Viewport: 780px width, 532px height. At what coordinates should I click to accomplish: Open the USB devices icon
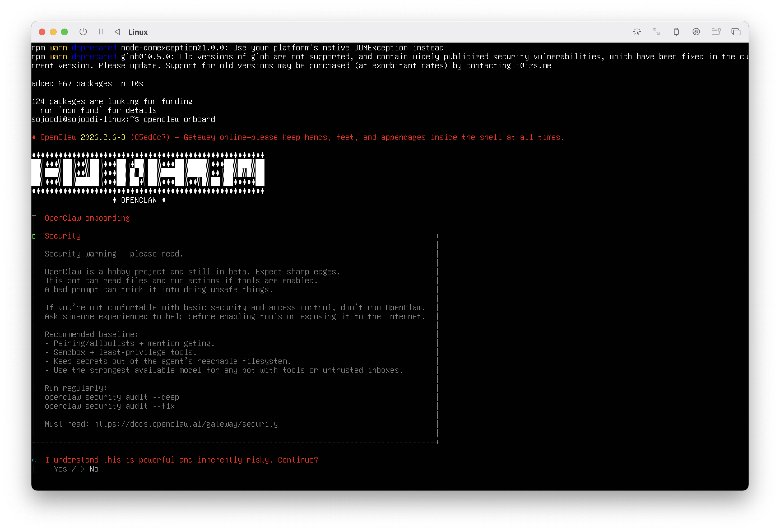(x=676, y=32)
